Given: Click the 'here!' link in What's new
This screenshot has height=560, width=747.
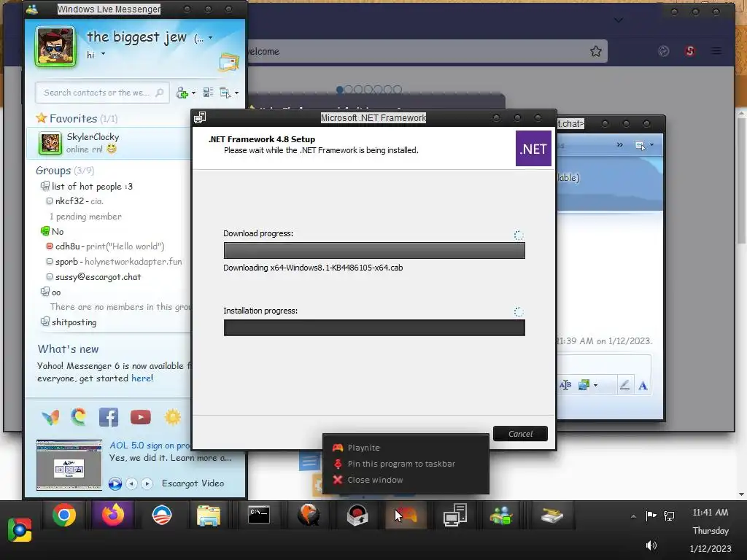Looking at the screenshot, I should [x=142, y=378].
